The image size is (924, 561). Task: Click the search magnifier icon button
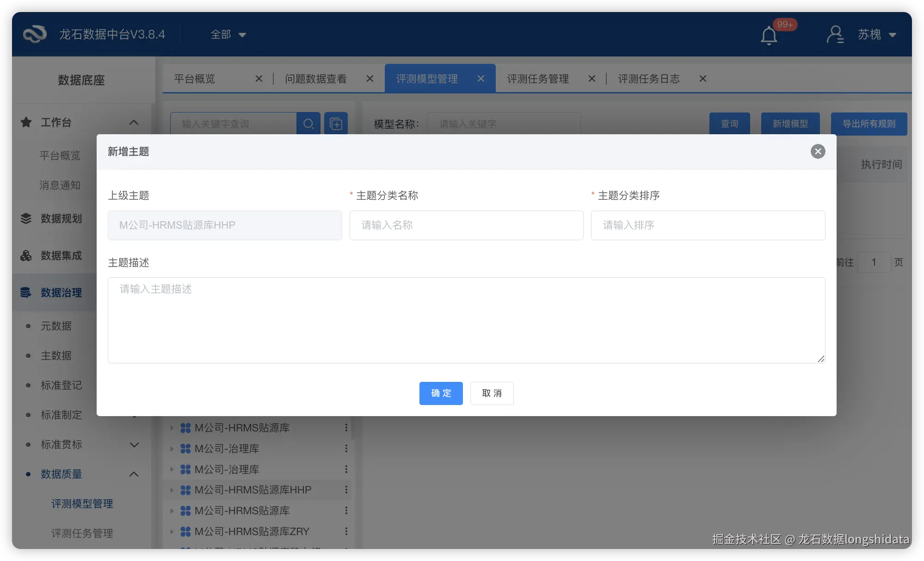(x=308, y=124)
